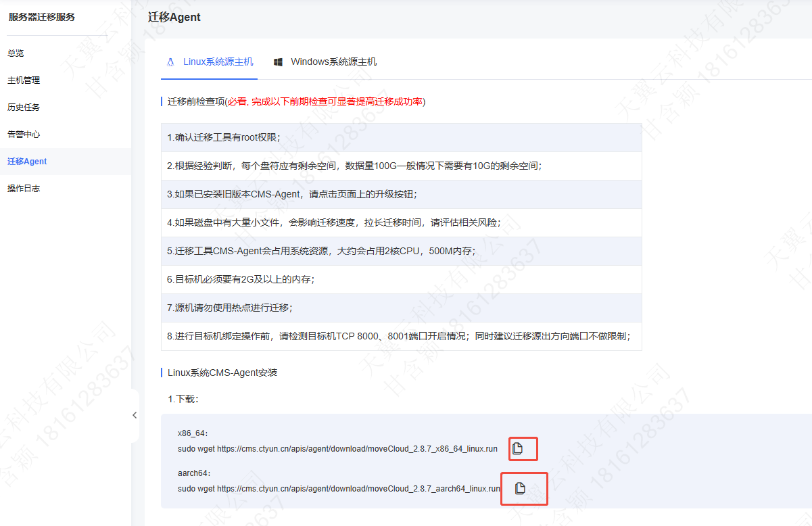Click the moveCloud_2.8.7_aarch64_linux.run wget command text

tap(339, 488)
